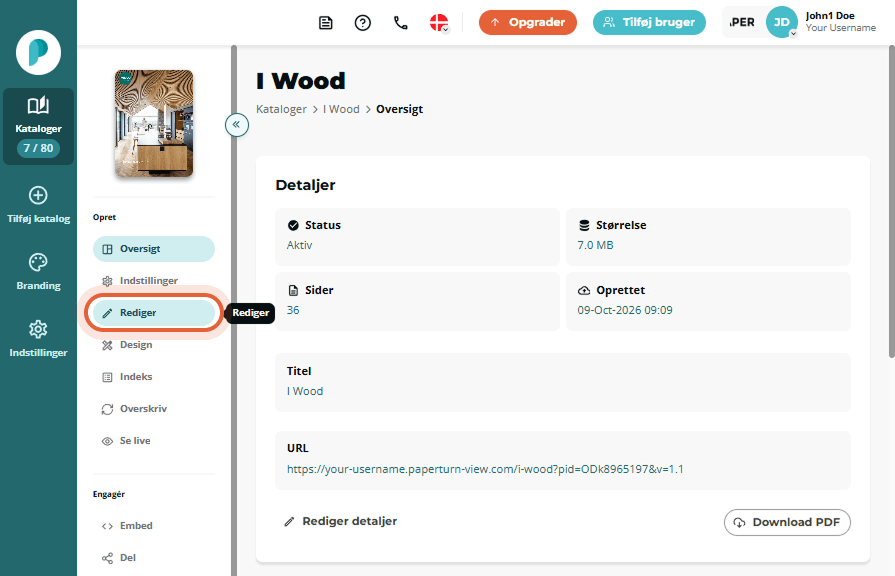Open the main Indstillinger gear in left sidebar

coord(38,329)
